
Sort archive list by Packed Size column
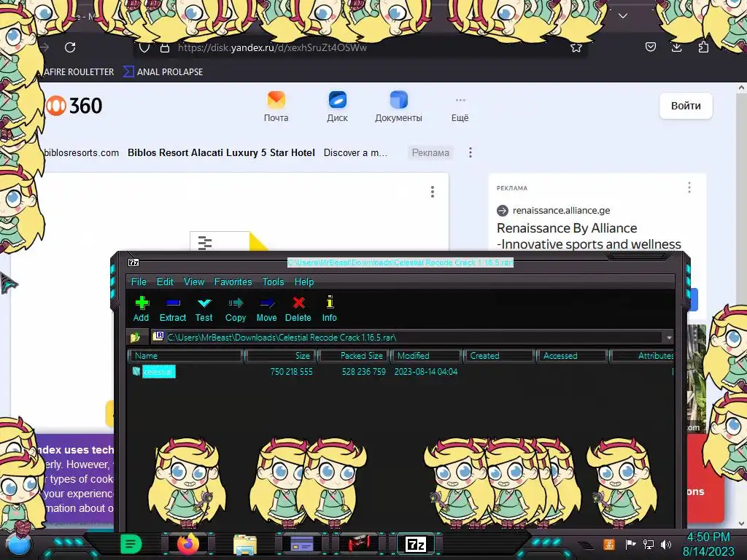[x=355, y=356]
